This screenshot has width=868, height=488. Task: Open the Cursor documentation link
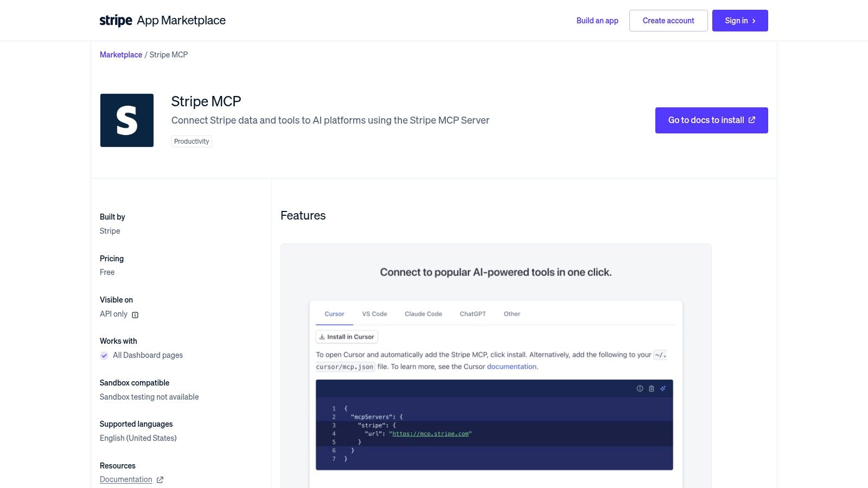tap(512, 367)
